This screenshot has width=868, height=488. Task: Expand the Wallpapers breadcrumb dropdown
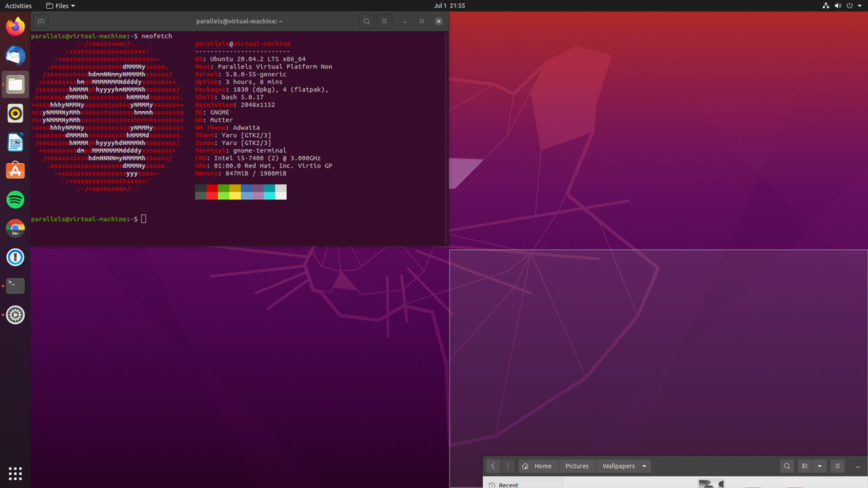[643, 466]
